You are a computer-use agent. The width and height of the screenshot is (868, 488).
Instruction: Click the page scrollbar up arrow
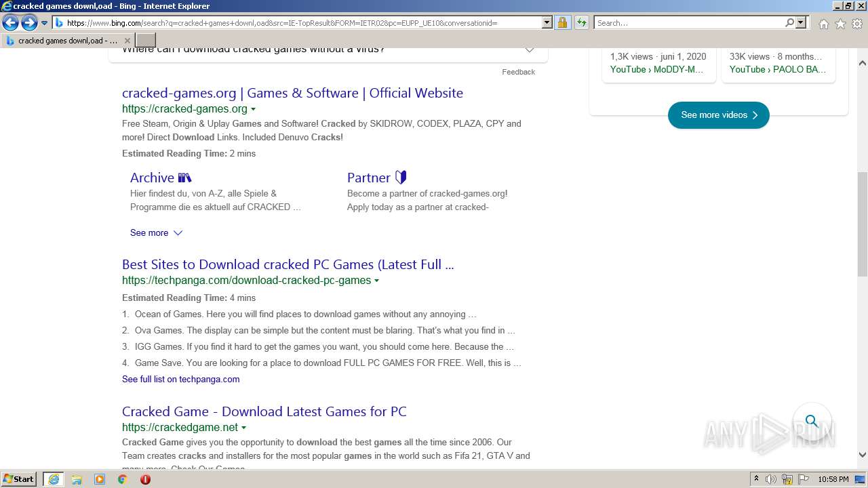[863, 63]
